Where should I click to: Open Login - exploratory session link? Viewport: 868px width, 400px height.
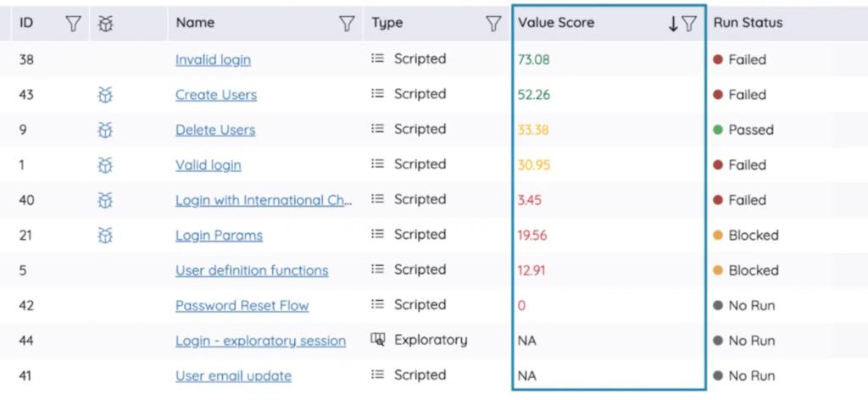coord(260,341)
